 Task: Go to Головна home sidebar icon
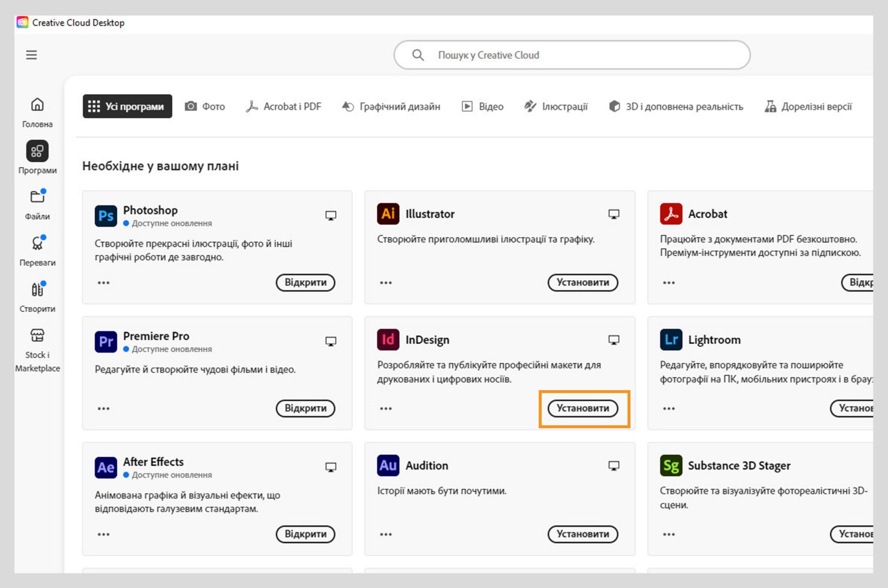tap(37, 105)
